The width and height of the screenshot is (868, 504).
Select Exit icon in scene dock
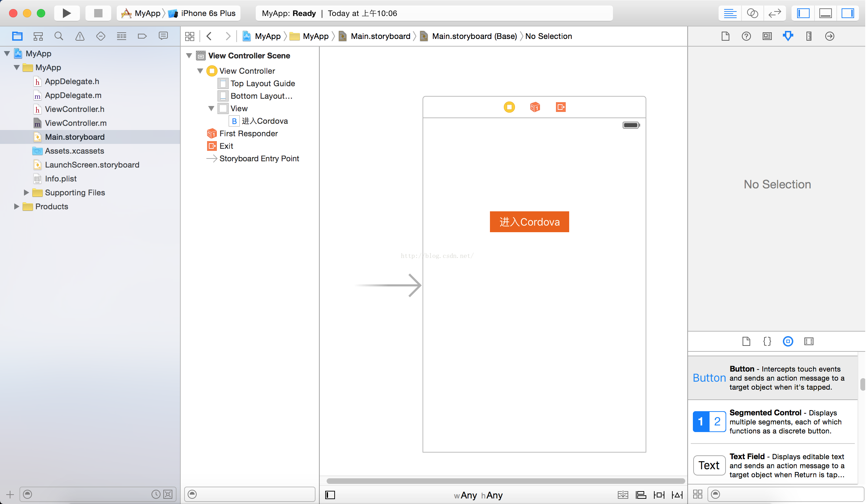click(560, 107)
